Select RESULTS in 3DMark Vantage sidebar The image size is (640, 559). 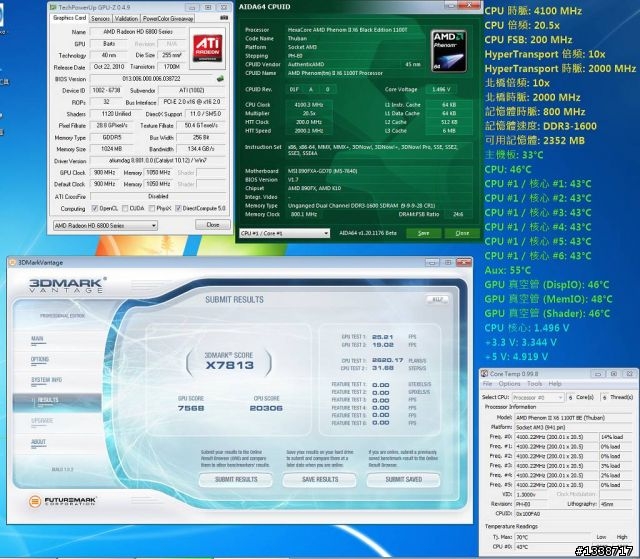[57, 402]
